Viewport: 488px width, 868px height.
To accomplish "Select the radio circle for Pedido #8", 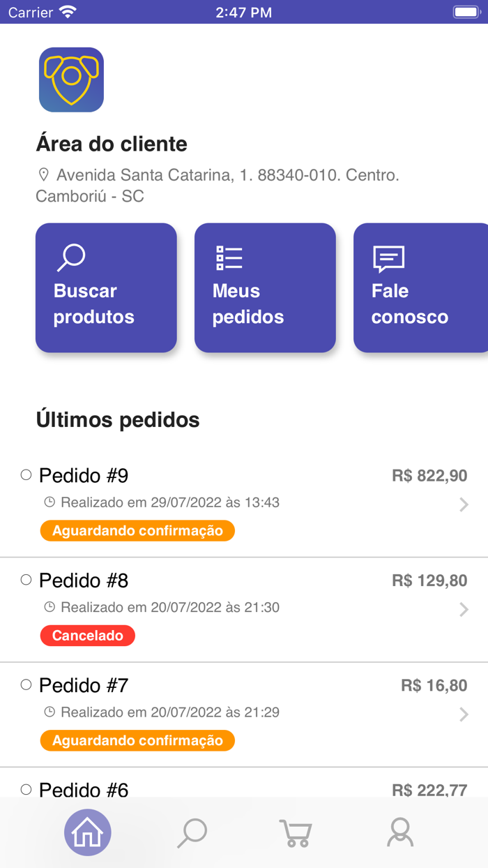I will 26,579.
